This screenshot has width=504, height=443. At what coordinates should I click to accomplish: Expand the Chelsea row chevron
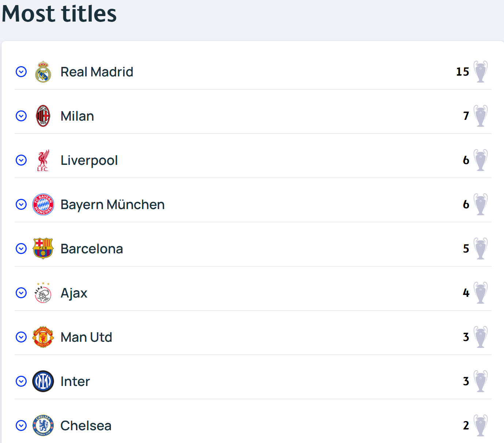[21, 425]
